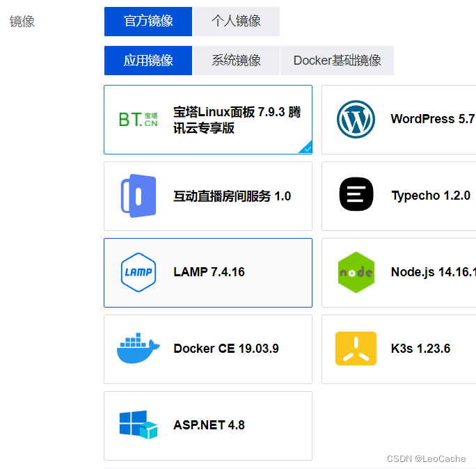Click the black Typecho logo icon
Image resolution: width=476 pixels, height=469 pixels.
click(356, 194)
